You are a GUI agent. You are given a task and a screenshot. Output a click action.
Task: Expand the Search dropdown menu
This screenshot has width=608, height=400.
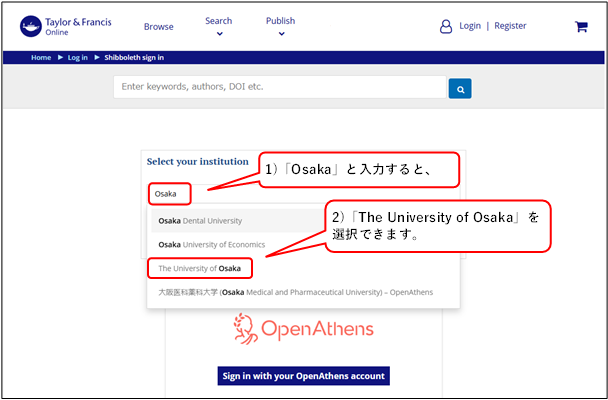[218, 26]
